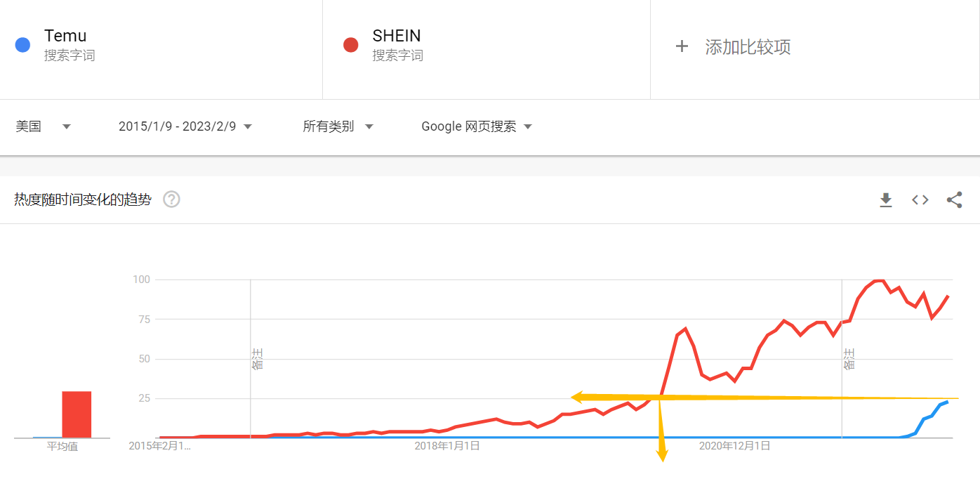Screen dimensions: 980x479
Task: Edit the Temu search term
Action: coord(65,36)
